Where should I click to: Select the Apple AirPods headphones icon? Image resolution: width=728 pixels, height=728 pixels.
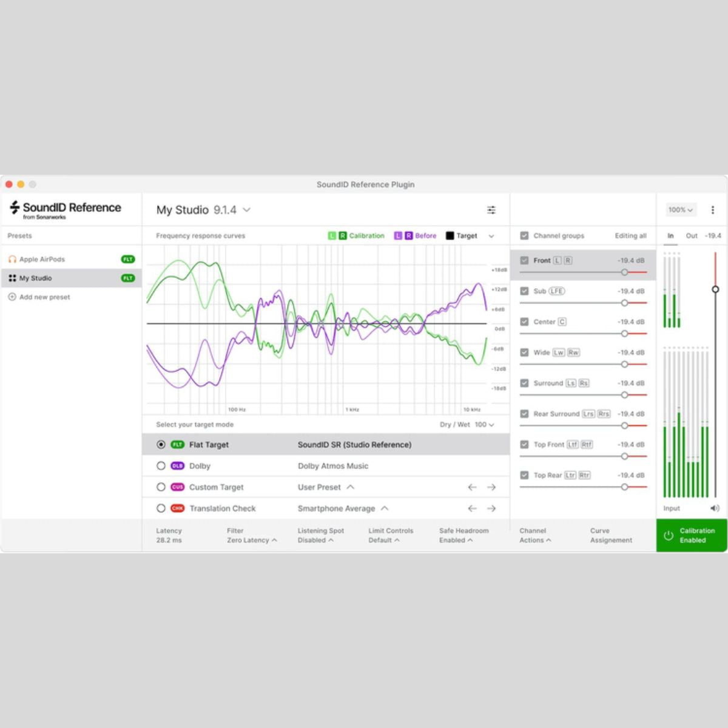point(12,259)
